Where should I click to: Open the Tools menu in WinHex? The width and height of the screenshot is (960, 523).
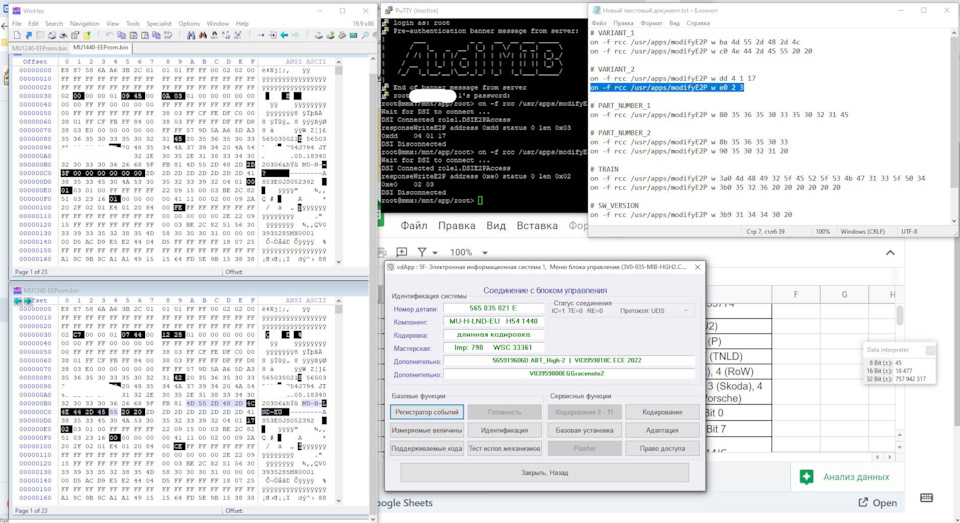pos(133,23)
